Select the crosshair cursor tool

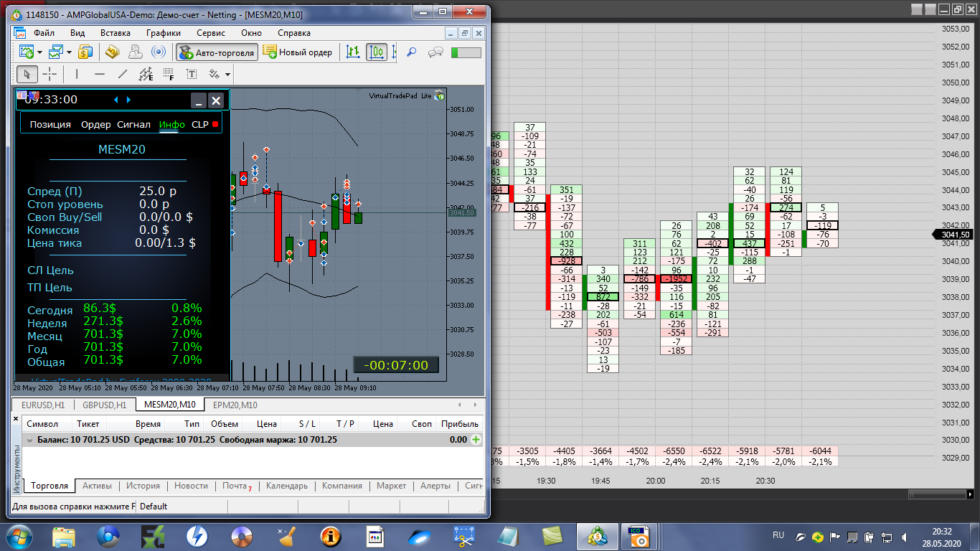click(50, 74)
